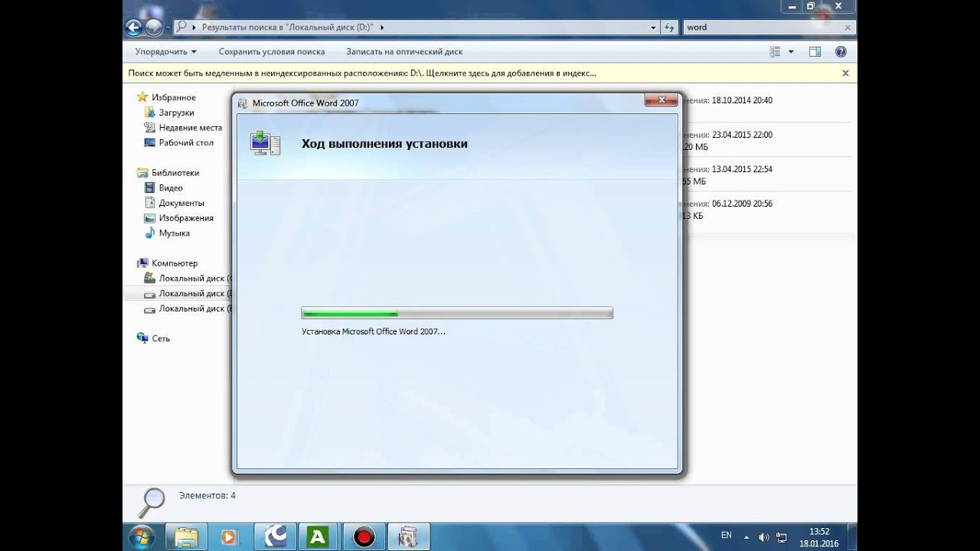
Task: Open the address bar history dropdown
Action: (x=653, y=27)
